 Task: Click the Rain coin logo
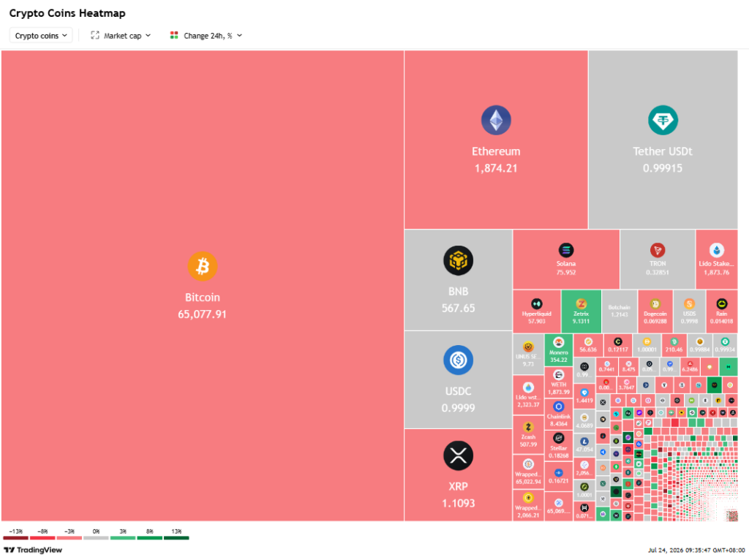click(721, 303)
